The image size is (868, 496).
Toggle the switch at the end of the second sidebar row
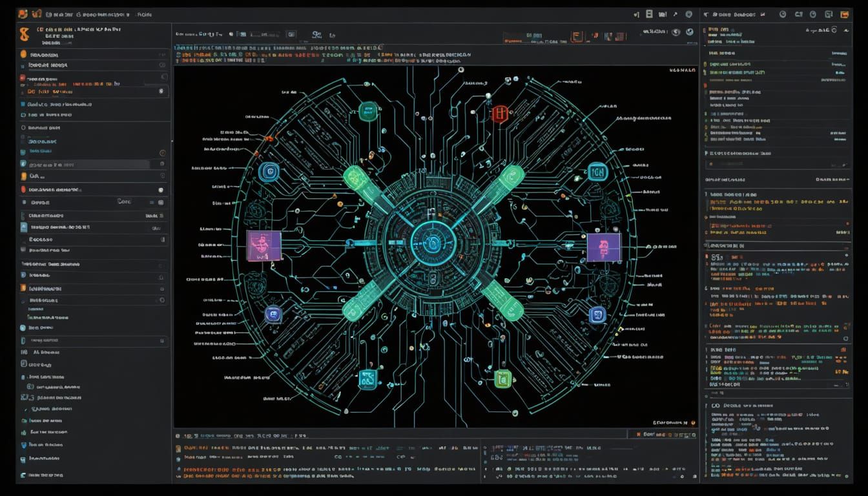click(161, 65)
